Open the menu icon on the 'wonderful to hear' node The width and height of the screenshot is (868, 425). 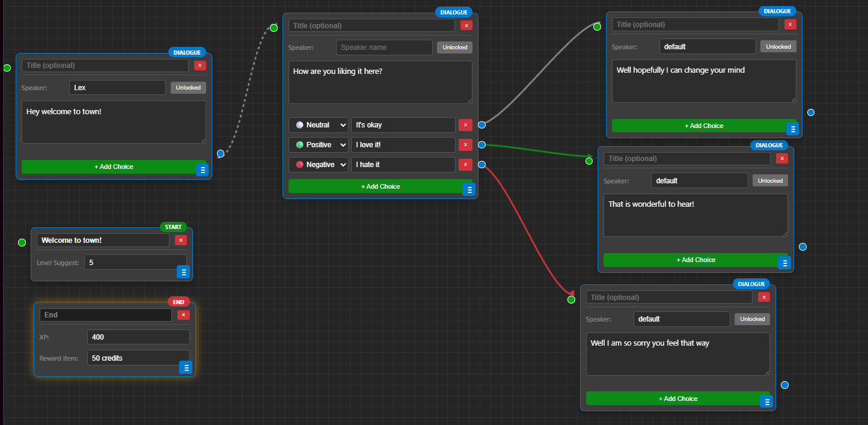click(x=784, y=263)
